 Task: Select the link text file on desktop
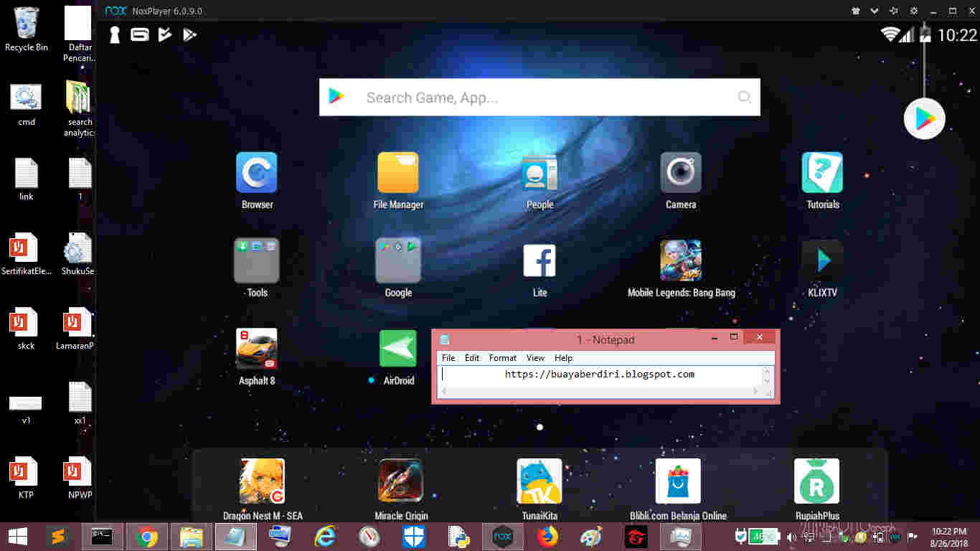click(27, 179)
